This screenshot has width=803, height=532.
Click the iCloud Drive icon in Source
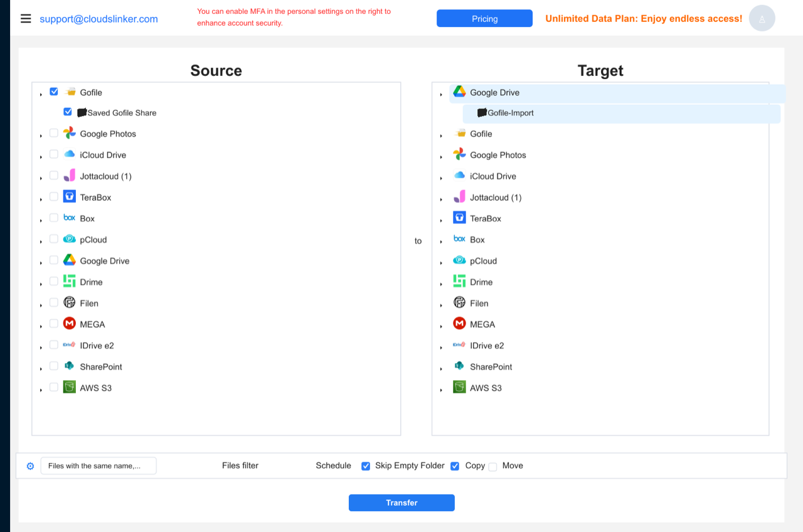pyautogui.click(x=70, y=154)
